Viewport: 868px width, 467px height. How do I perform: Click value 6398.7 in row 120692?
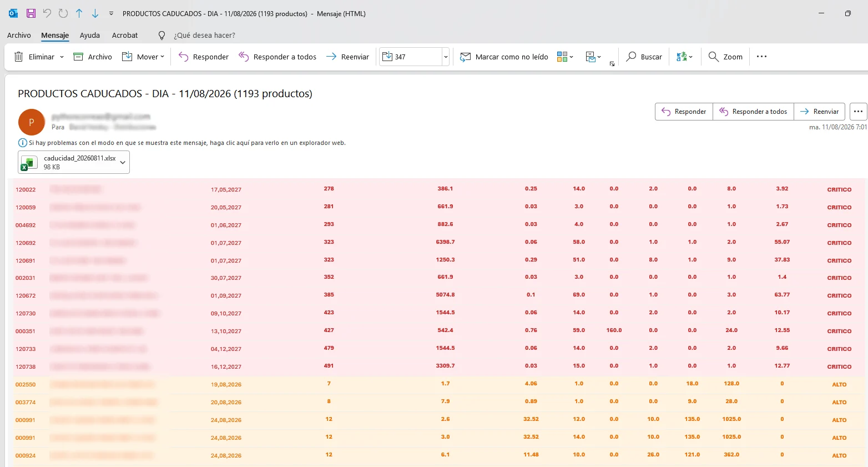[445, 242]
